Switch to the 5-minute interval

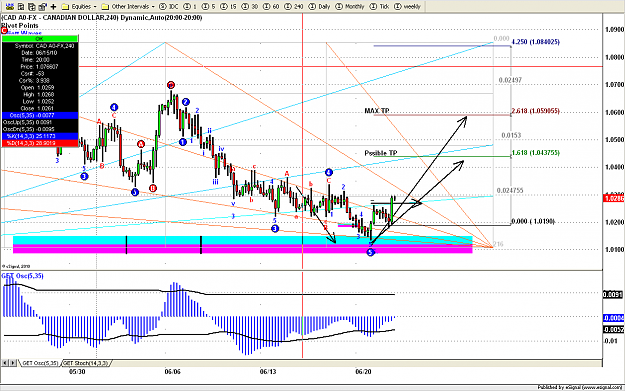coord(208,6)
